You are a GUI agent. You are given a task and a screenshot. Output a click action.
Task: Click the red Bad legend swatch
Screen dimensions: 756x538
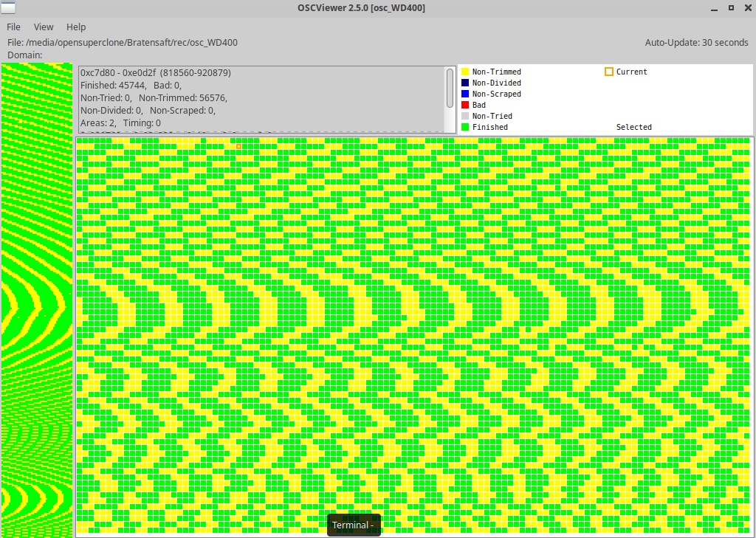point(465,105)
